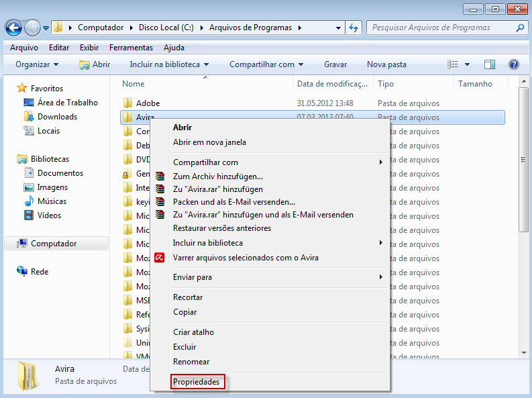Open Locais in the sidebar
This screenshot has width=532, height=398.
(42, 131)
